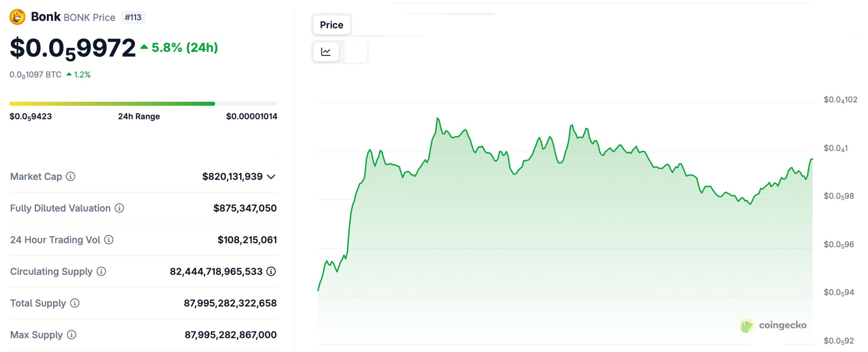This screenshot has height=352, width=868.
Task: Select the 24 Hour Trading Vol info icon
Action: (x=108, y=240)
